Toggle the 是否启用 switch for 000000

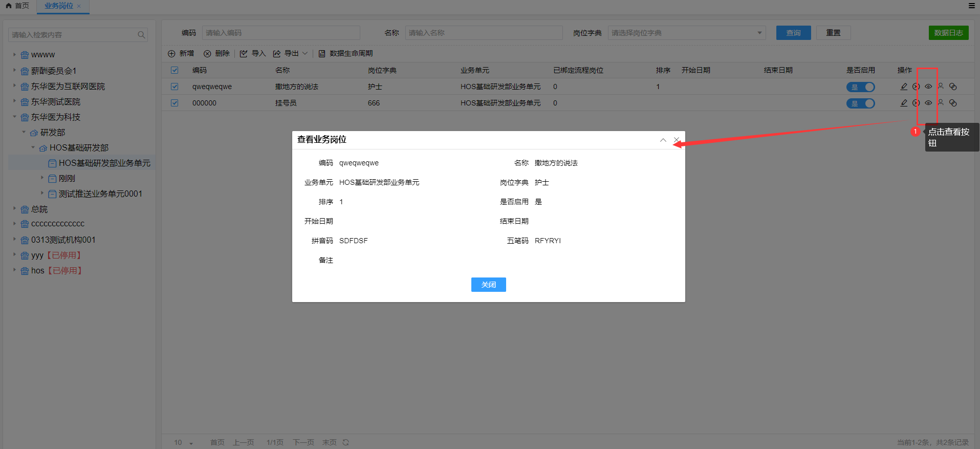[x=860, y=103]
